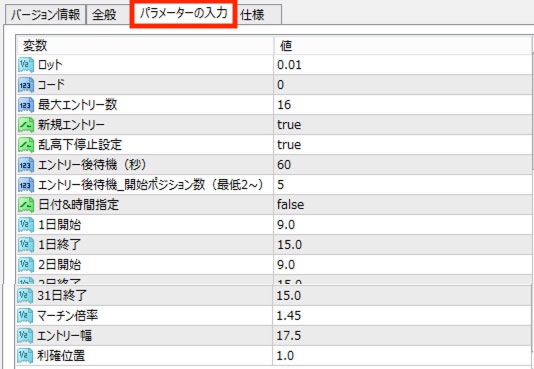Edit the 利確位置 value 1.0
Image resolution: width=534 pixels, height=369 pixels.
(x=402, y=356)
